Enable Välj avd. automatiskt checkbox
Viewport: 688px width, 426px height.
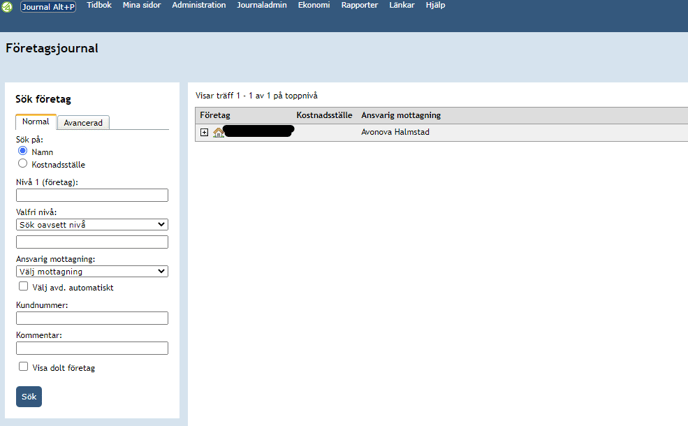coord(24,286)
